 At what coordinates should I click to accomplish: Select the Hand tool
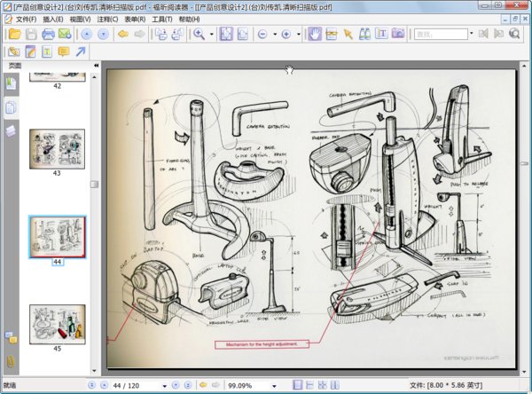(314, 34)
